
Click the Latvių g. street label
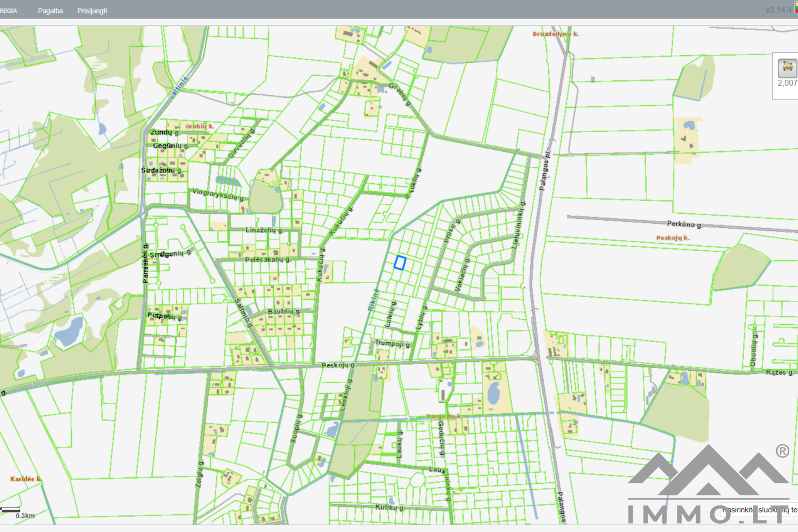click(x=390, y=315)
